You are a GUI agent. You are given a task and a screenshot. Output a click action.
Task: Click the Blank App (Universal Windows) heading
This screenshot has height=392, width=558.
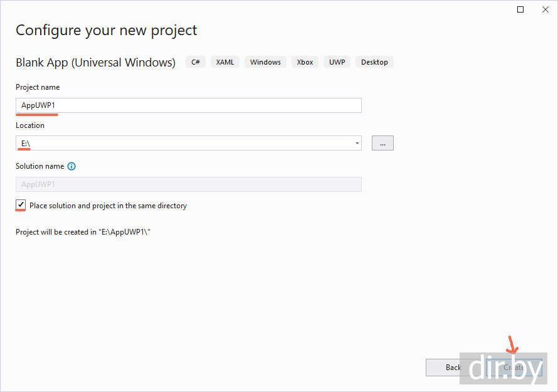(x=95, y=62)
